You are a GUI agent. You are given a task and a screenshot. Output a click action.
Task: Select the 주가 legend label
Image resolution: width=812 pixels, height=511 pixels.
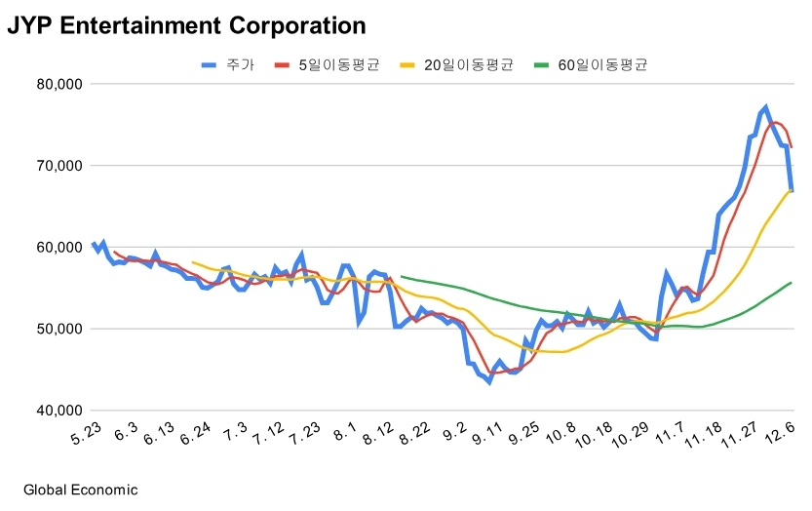click(x=240, y=64)
